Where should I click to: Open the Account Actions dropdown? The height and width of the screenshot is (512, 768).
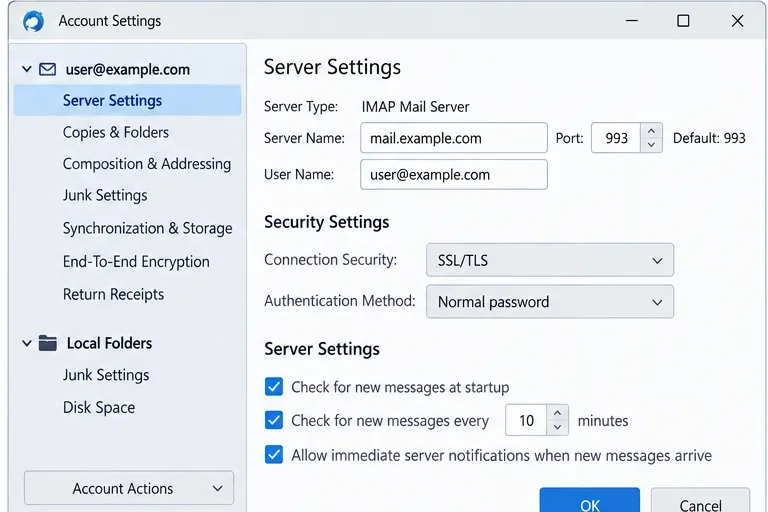click(x=129, y=488)
